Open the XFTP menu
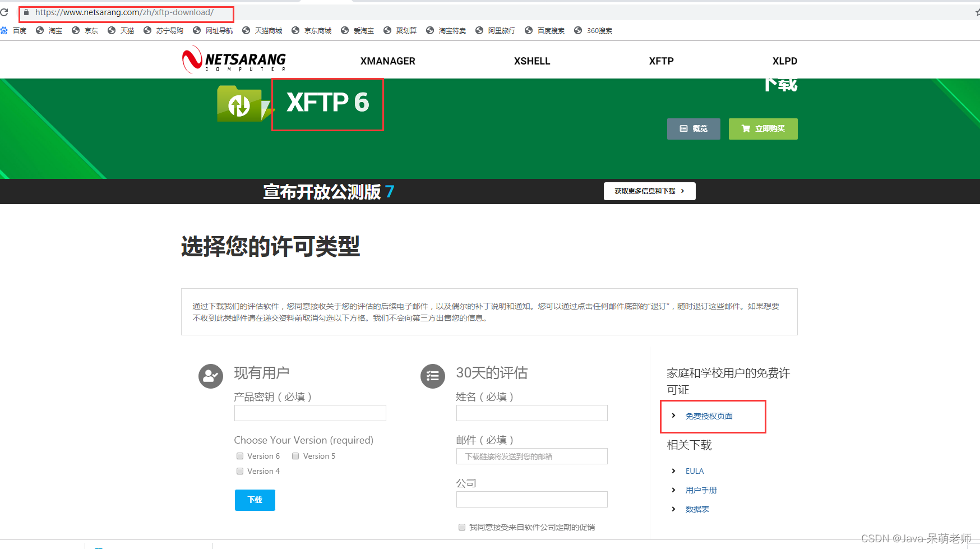 tap(662, 61)
